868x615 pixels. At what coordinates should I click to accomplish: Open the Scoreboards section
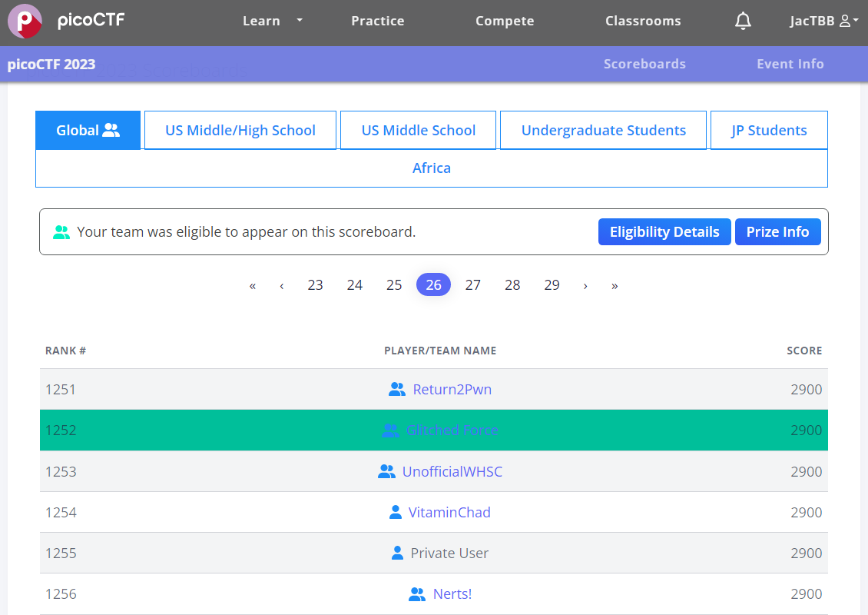pyautogui.click(x=644, y=65)
